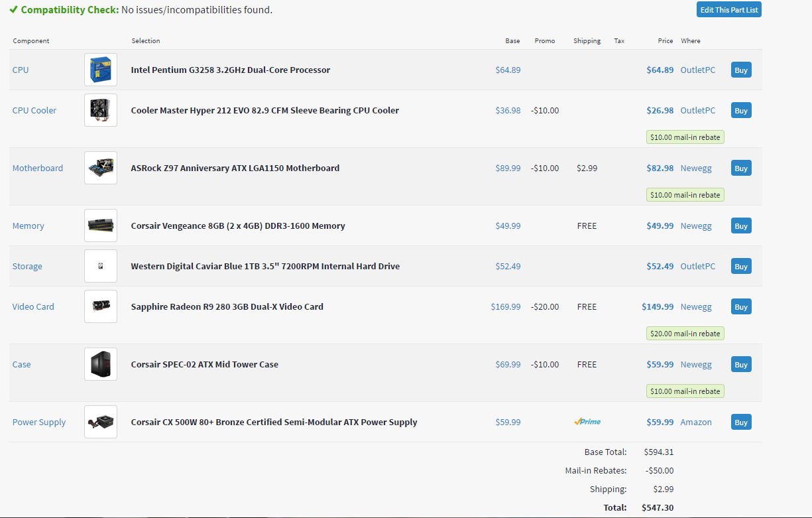The width and height of the screenshot is (812, 518).
Task: Open the Western Digital Caviar Blue thumbnail
Action: (101, 266)
